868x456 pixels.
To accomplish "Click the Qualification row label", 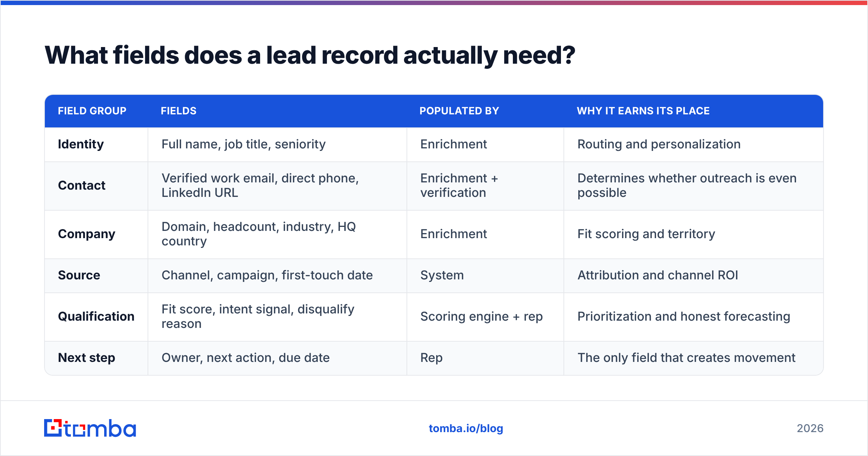I will (96, 317).
